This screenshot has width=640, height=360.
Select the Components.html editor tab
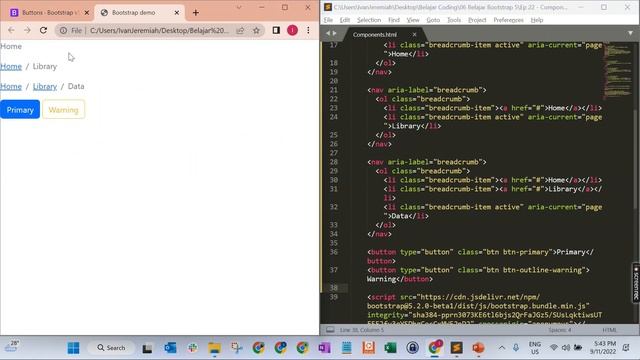tap(375, 35)
